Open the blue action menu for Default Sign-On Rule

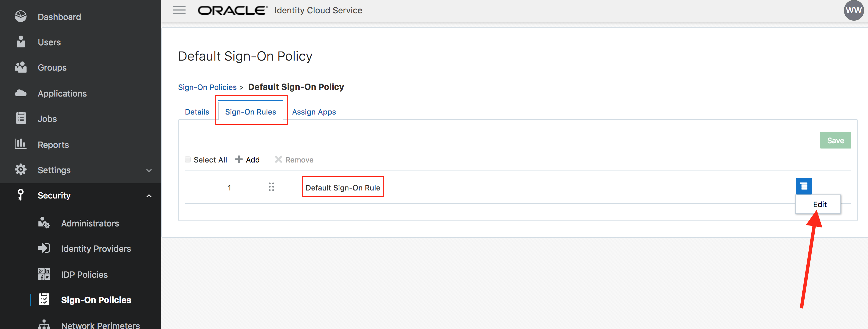[804, 186]
